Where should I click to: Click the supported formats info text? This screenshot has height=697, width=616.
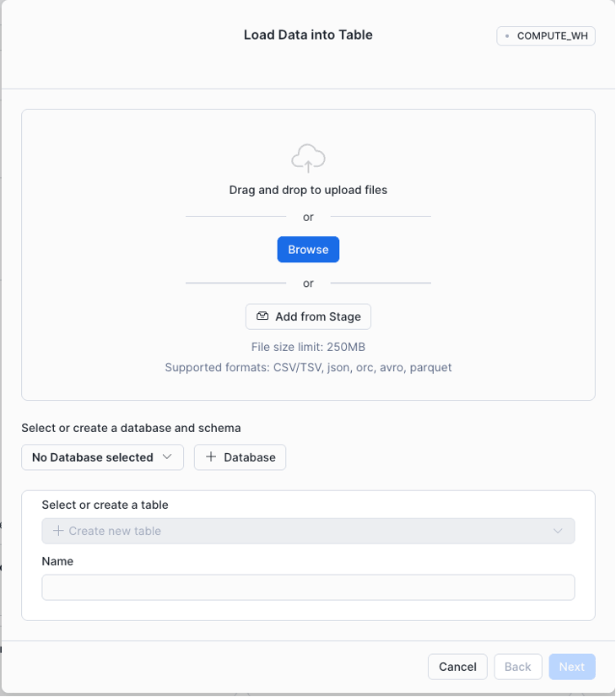[x=308, y=367]
